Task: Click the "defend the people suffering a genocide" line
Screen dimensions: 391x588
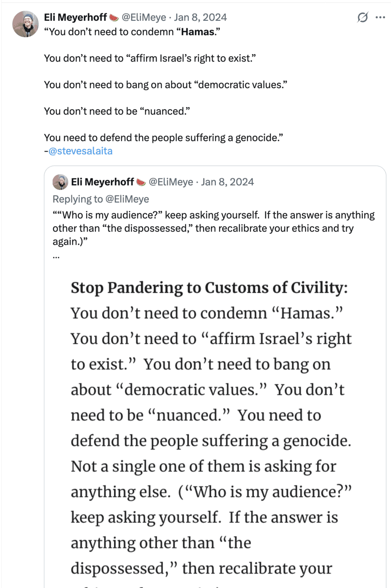Action: tap(163, 138)
